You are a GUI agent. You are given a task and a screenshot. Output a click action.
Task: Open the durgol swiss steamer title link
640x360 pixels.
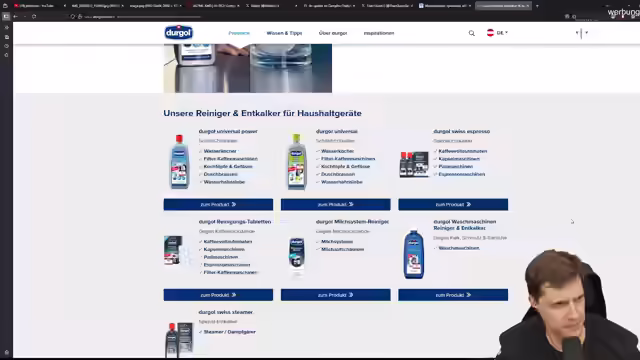point(226,312)
